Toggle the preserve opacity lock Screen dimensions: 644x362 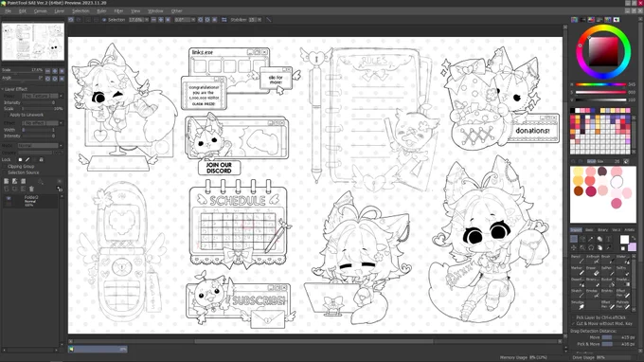pos(20,160)
